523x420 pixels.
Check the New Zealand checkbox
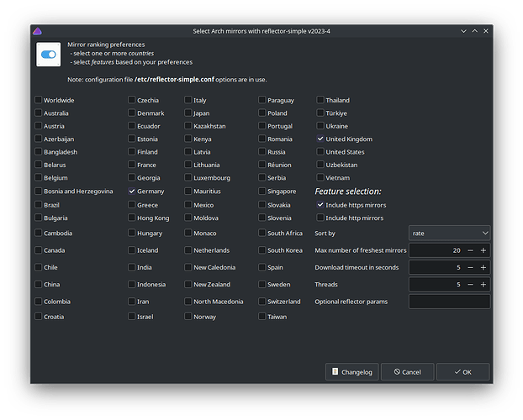tap(188, 284)
